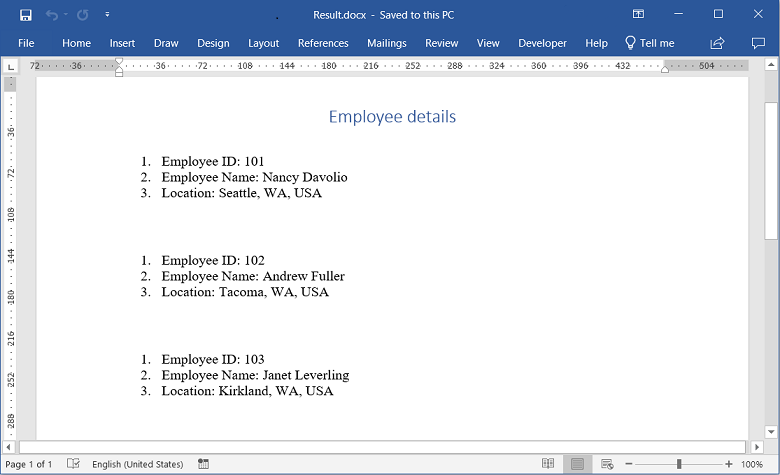Image resolution: width=780 pixels, height=475 pixels.
Task: Click Employee Name: Janet Leverling line
Action: (x=255, y=375)
